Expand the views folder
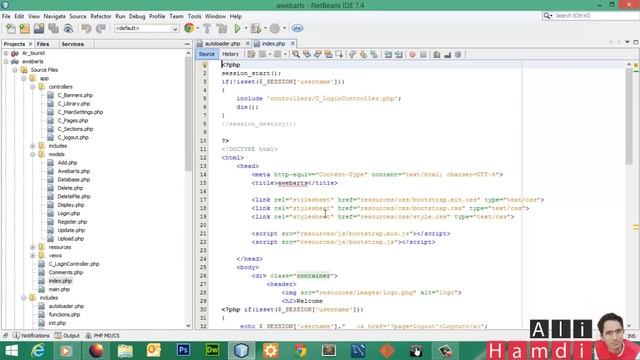 point(33,256)
